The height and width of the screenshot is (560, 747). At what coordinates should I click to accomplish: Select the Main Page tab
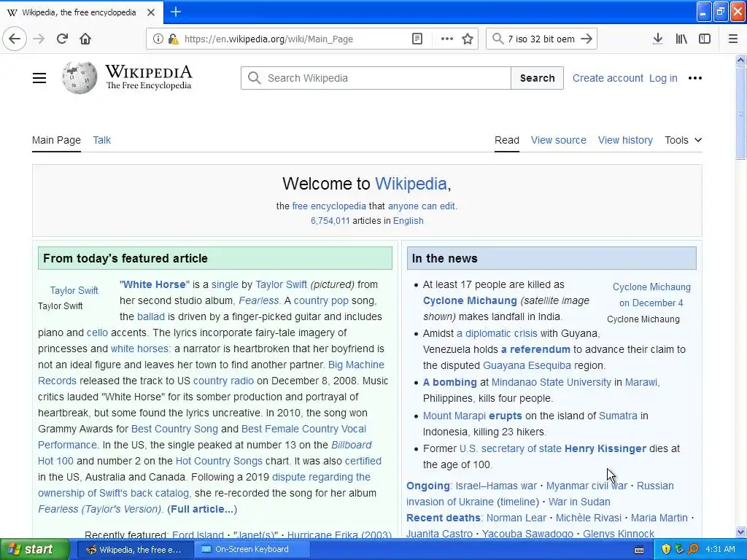click(56, 140)
